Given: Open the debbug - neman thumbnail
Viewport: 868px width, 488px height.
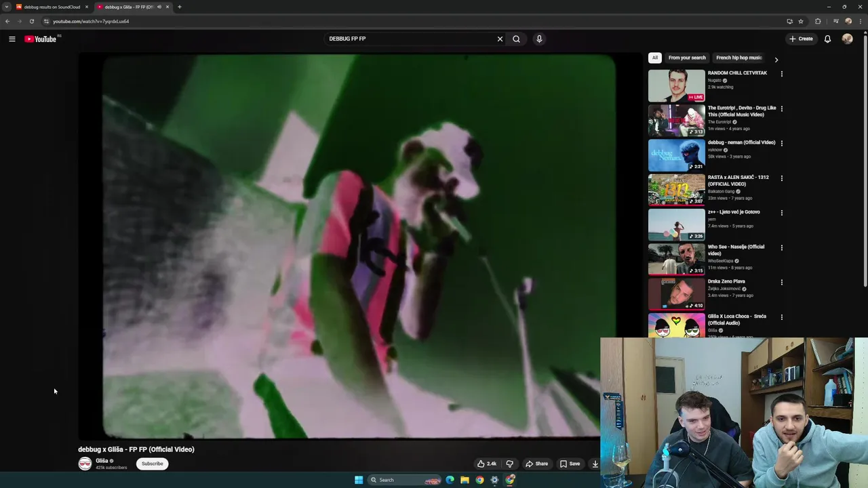Looking at the screenshot, I should (x=676, y=155).
